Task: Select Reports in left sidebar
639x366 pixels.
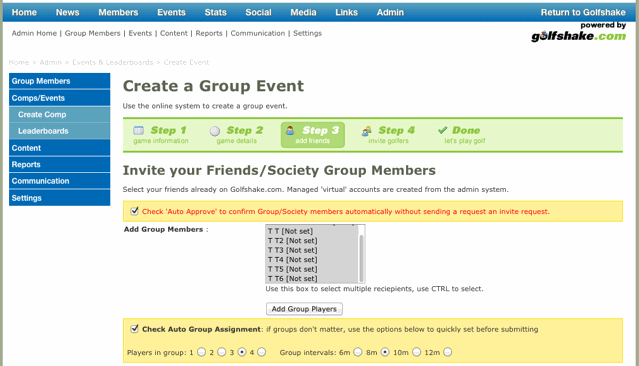Action: click(x=59, y=165)
